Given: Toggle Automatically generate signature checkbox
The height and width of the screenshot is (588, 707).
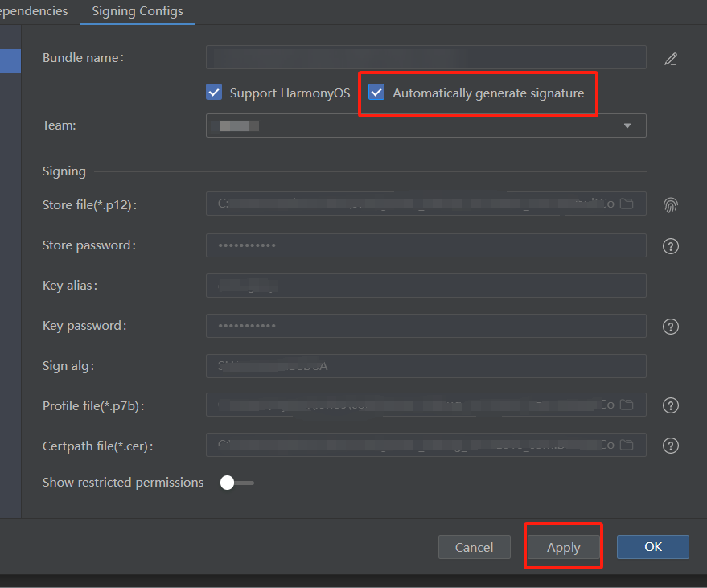Looking at the screenshot, I should (376, 93).
